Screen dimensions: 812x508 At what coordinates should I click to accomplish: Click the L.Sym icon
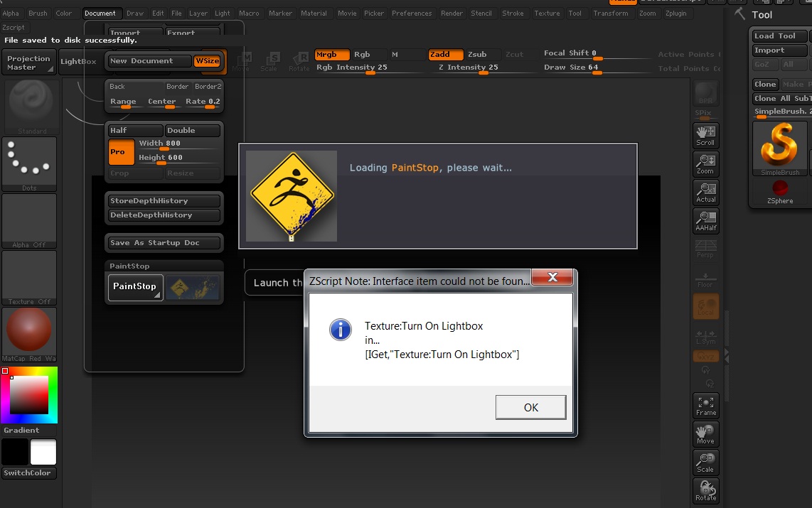coord(705,337)
